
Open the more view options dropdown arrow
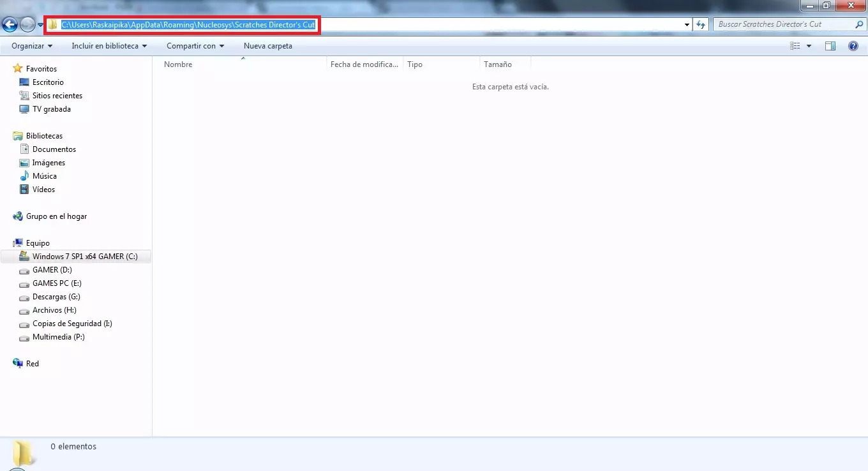click(809, 46)
